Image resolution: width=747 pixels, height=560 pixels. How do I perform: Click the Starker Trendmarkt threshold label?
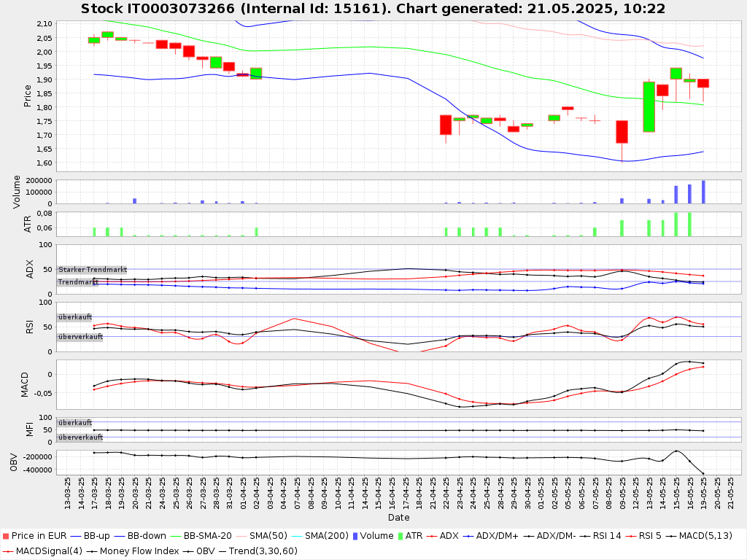pyautogui.click(x=93, y=270)
